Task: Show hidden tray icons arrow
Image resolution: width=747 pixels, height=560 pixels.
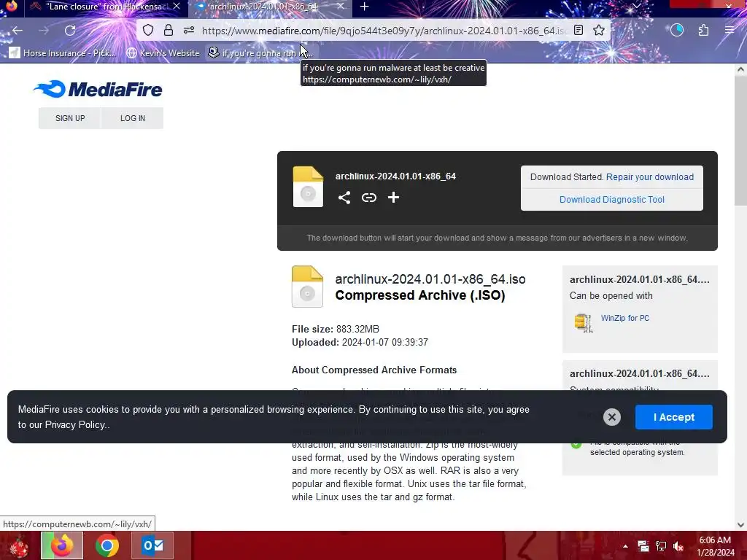Action: (x=625, y=546)
